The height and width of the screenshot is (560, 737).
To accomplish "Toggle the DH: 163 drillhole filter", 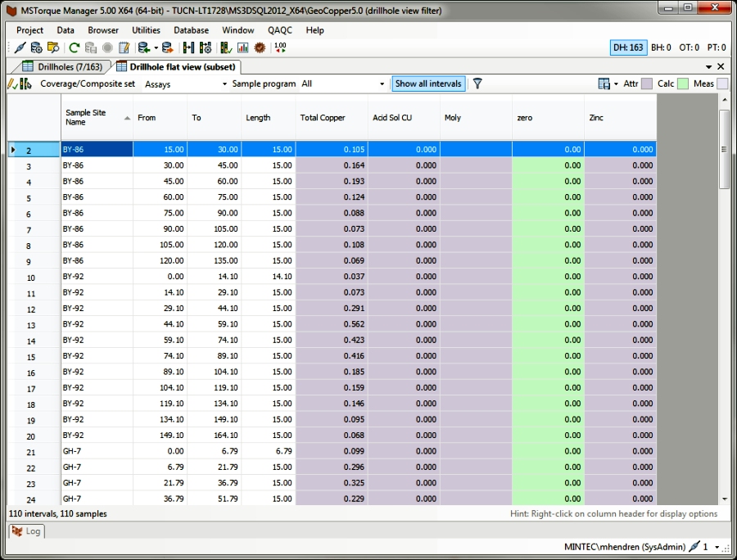I will pos(628,47).
